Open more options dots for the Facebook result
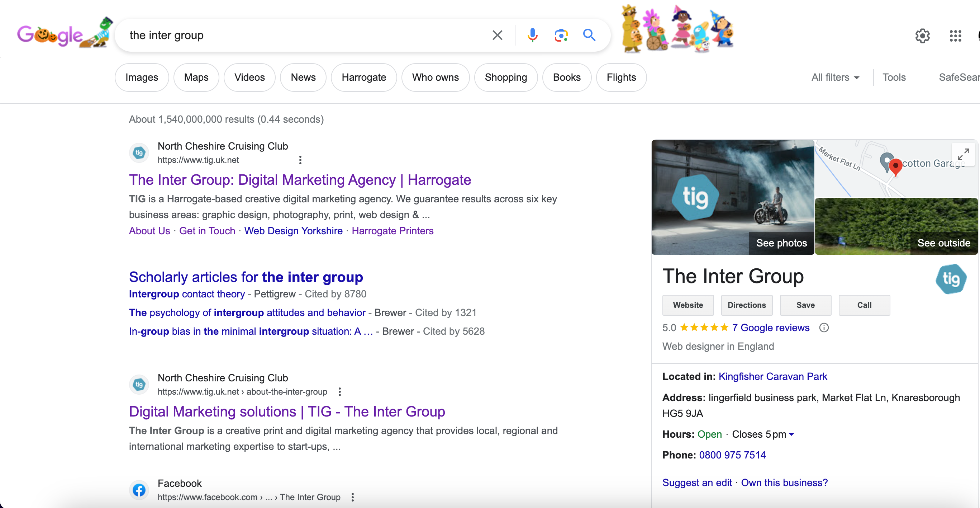 point(353,497)
